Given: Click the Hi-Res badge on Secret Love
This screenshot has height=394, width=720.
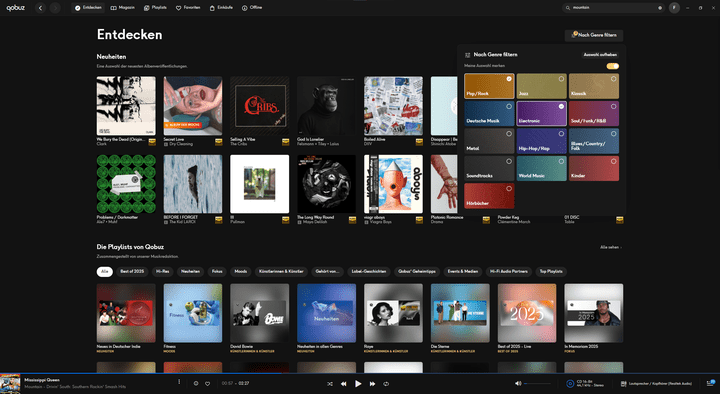Looking at the screenshot, I should click(x=219, y=142).
